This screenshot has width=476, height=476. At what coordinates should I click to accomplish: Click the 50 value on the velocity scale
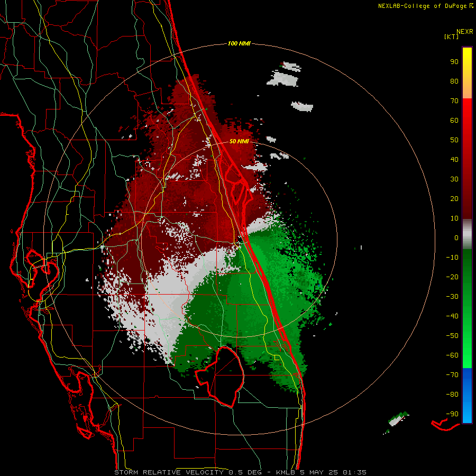[454, 140]
